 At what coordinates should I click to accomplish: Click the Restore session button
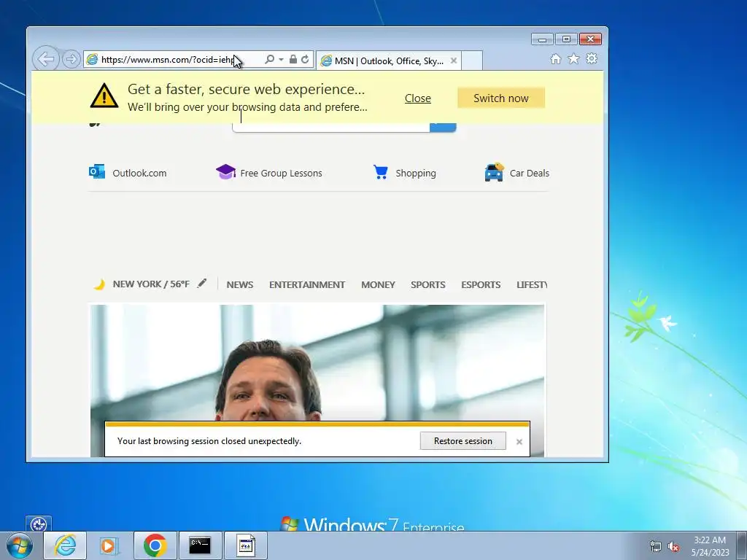pyautogui.click(x=462, y=441)
